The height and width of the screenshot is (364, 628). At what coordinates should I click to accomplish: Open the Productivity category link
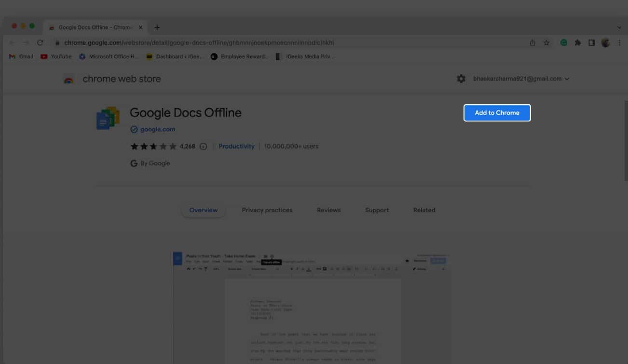236,146
